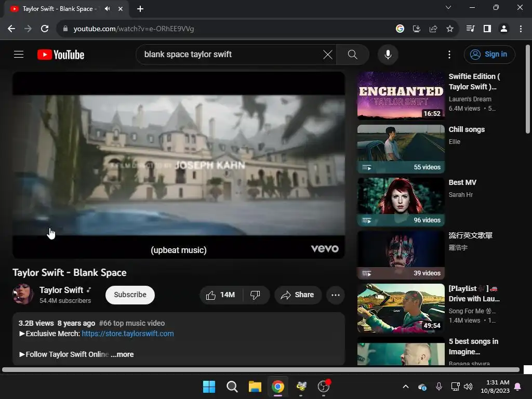The width and height of the screenshot is (532, 399).
Task: Open 5 best songs in Imagine video
Action: [401, 351]
